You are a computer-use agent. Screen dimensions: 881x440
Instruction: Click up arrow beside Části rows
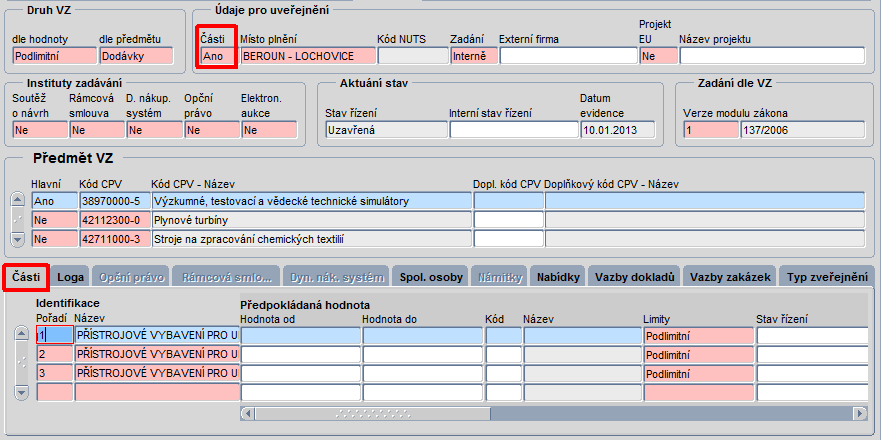[21, 334]
